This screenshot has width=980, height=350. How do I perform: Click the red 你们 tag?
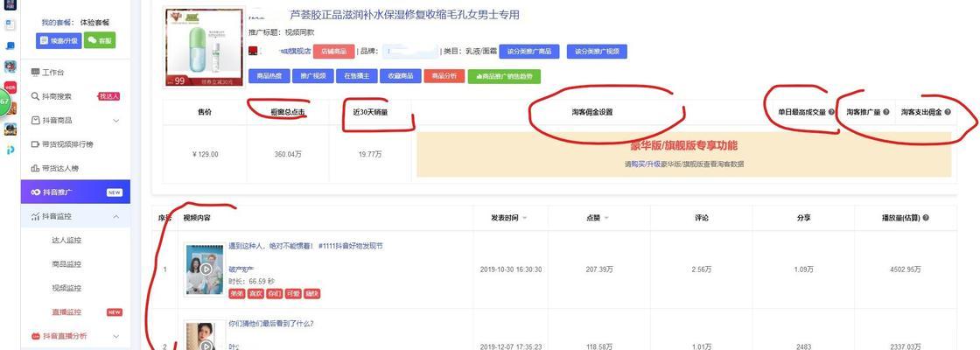click(x=275, y=293)
